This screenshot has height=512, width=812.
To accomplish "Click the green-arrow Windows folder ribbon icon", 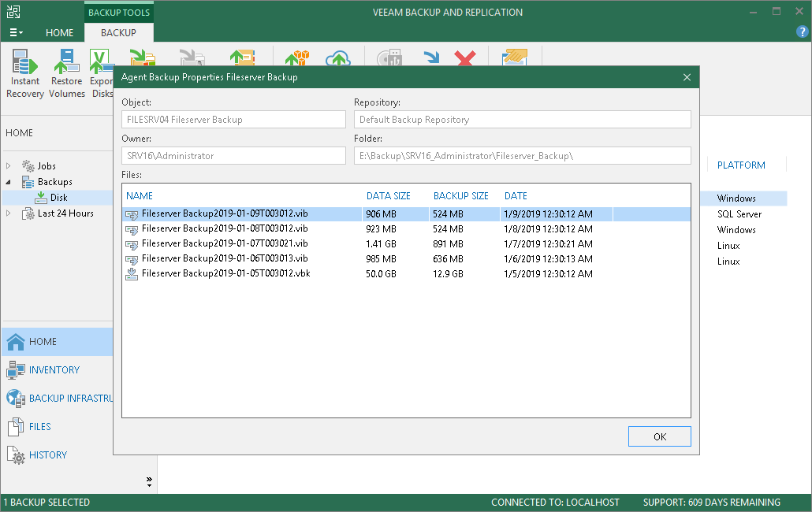I will coord(143,58).
